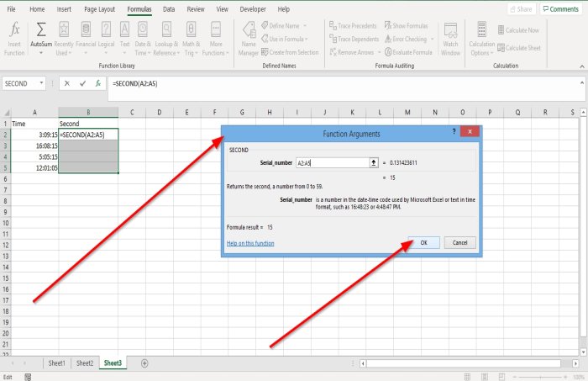Collapse the ribbon with chevron
The height and width of the screenshot is (381, 588).
pyautogui.click(x=581, y=66)
